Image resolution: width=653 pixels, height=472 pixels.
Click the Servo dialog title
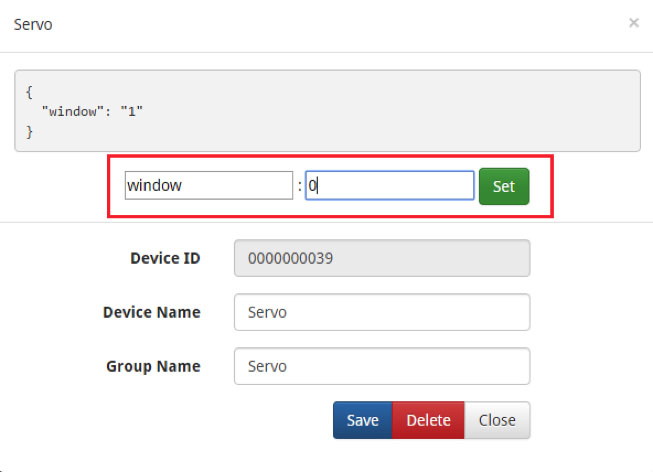33,25
